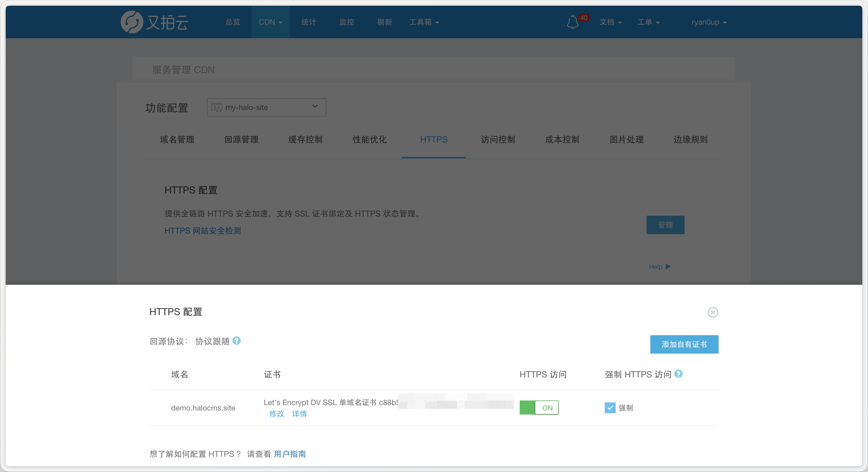
Task: Click the Help arrow icon
Action: tap(668, 267)
